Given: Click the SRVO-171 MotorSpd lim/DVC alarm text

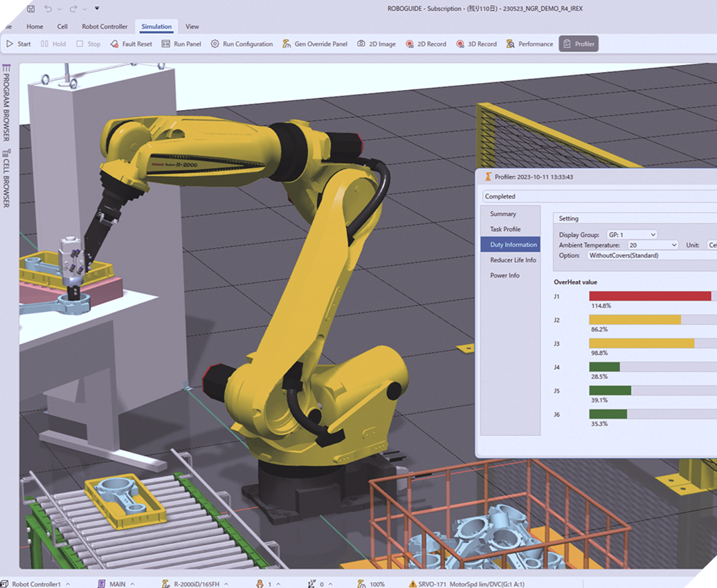Looking at the screenshot, I should 471,584.
